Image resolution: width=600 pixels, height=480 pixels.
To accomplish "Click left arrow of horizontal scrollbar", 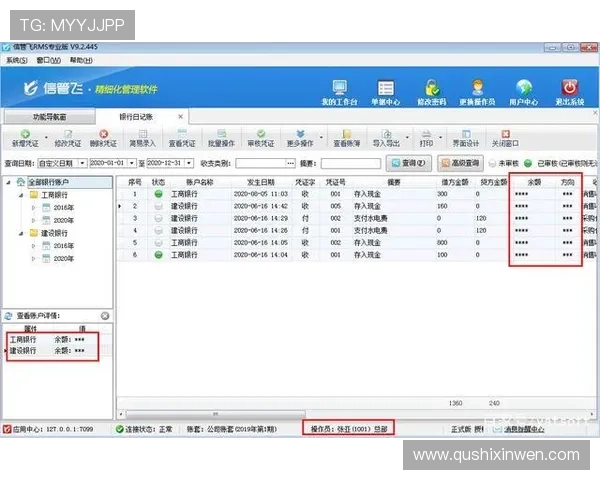I will click(121, 414).
